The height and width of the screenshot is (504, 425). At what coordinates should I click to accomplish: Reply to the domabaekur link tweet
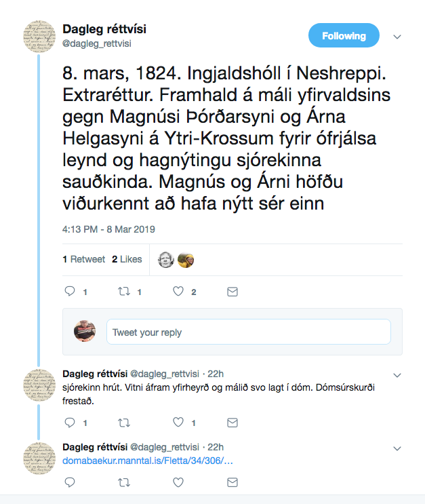(x=68, y=482)
